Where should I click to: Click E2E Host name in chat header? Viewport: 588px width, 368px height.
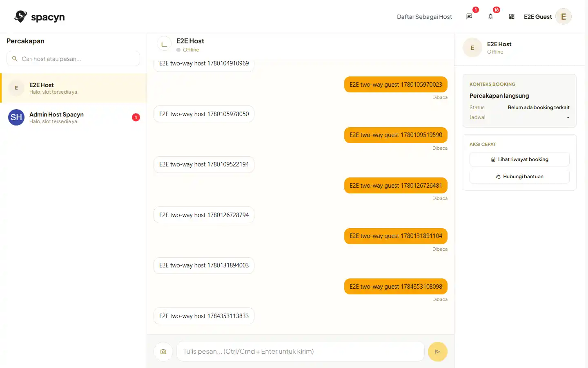pyautogui.click(x=190, y=41)
